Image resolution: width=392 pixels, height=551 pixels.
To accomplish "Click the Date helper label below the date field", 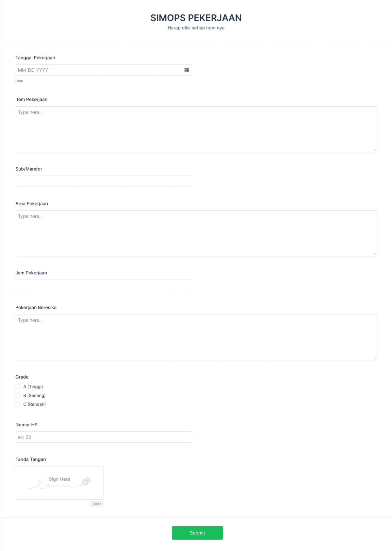I will 19,81.
